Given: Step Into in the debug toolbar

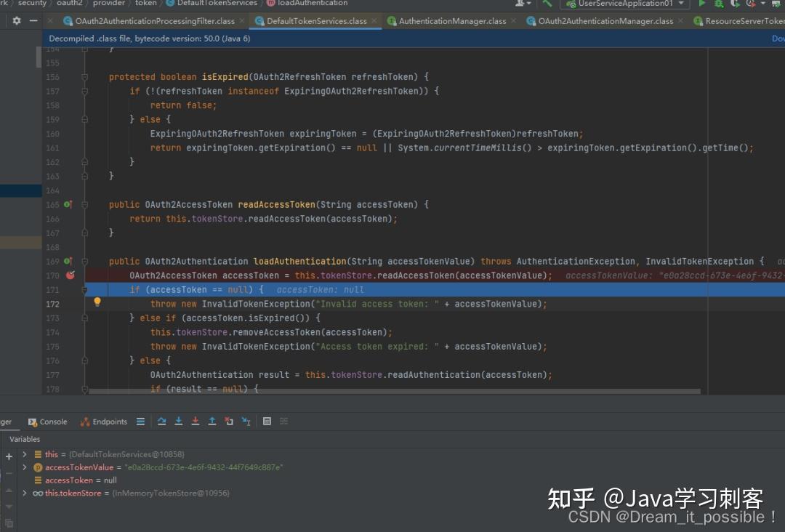Looking at the screenshot, I should pos(178,421).
